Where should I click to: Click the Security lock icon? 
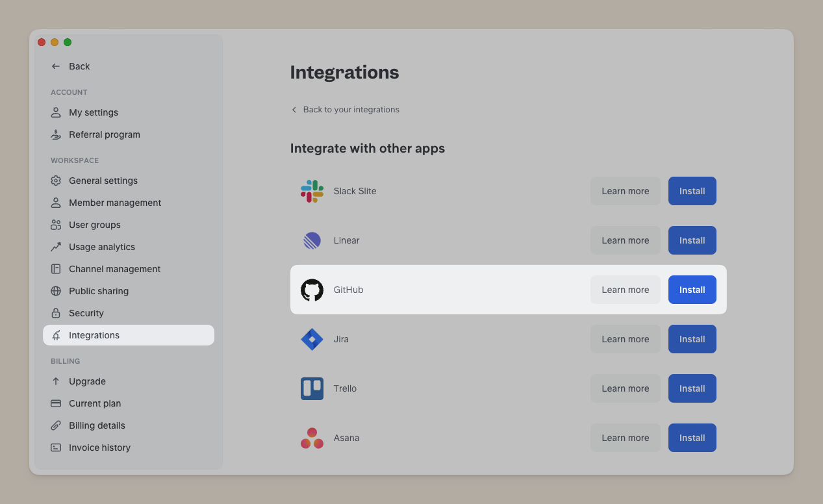click(56, 313)
